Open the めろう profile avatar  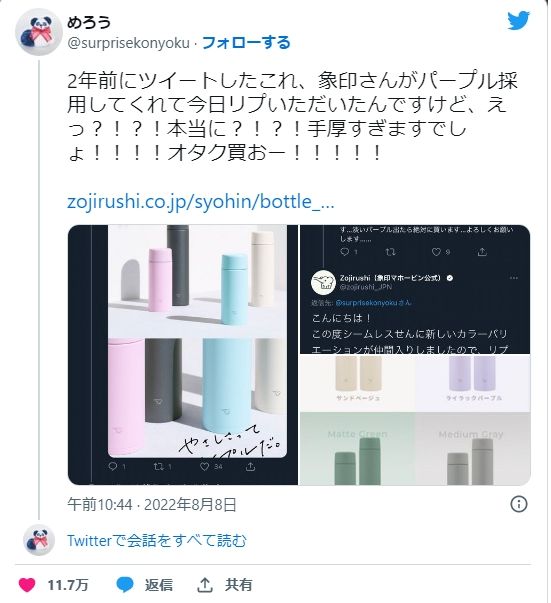click(39, 32)
